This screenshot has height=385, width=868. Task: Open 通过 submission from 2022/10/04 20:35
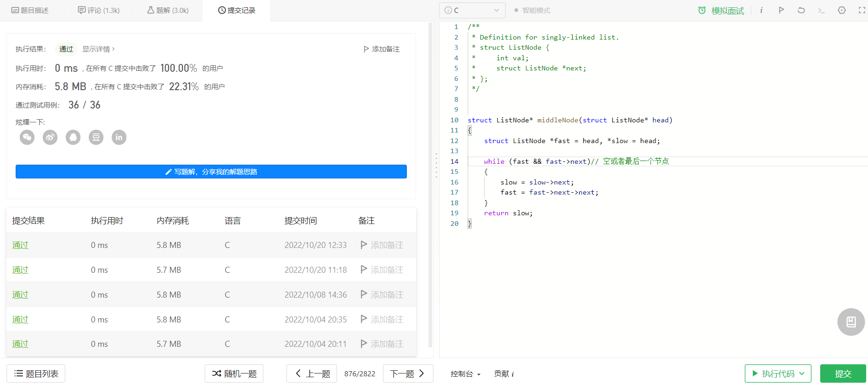tap(20, 319)
